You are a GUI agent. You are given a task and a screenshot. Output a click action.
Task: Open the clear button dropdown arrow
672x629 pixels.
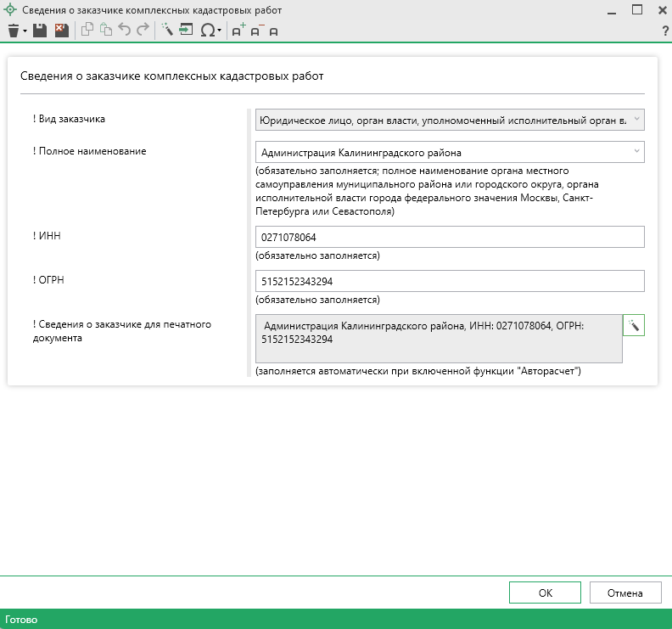tap(25, 31)
